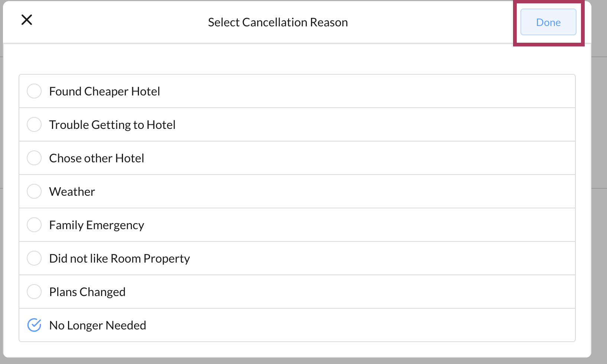Confirm your selection with Done

pyautogui.click(x=548, y=22)
